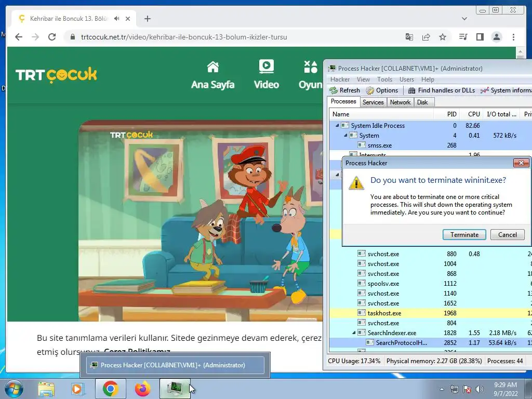The width and height of the screenshot is (532, 399).
Task: Collapse the System process tree node
Action: pyautogui.click(x=345, y=136)
